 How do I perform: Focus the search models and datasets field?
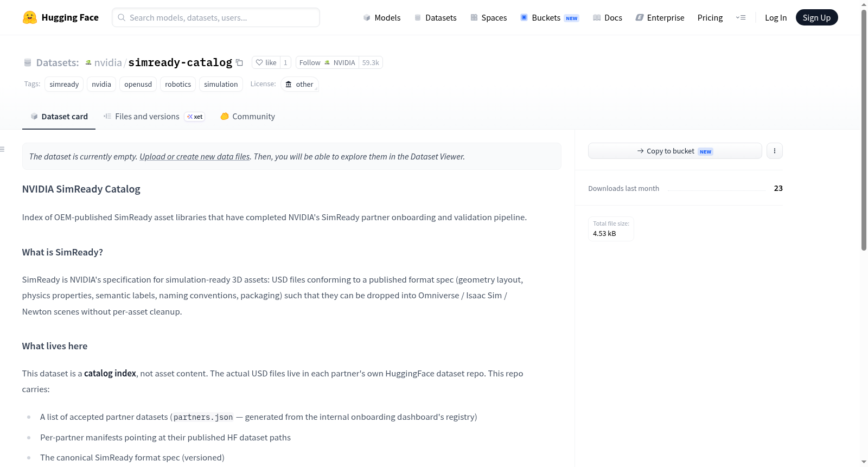coord(216,17)
